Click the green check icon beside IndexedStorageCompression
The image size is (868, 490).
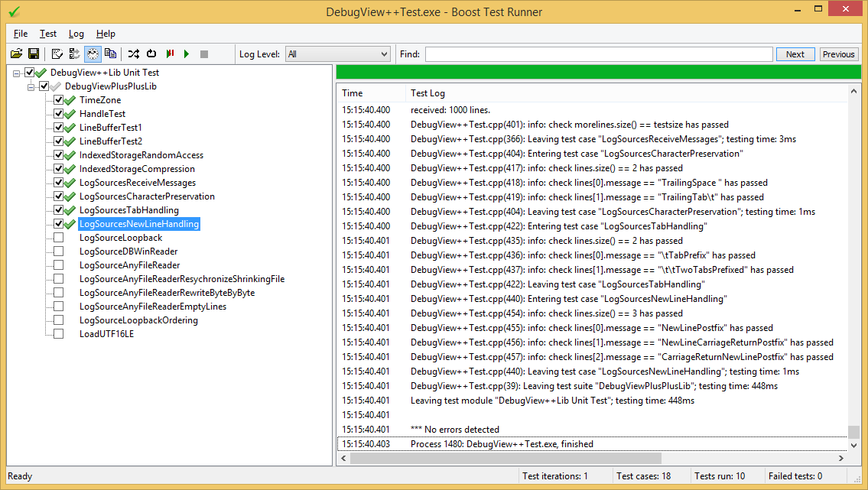pyautogui.click(x=70, y=169)
